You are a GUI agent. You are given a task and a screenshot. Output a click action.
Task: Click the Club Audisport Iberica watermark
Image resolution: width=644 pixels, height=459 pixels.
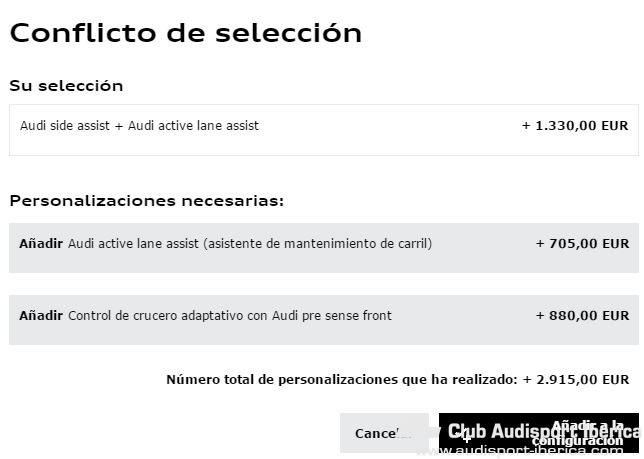544,431
